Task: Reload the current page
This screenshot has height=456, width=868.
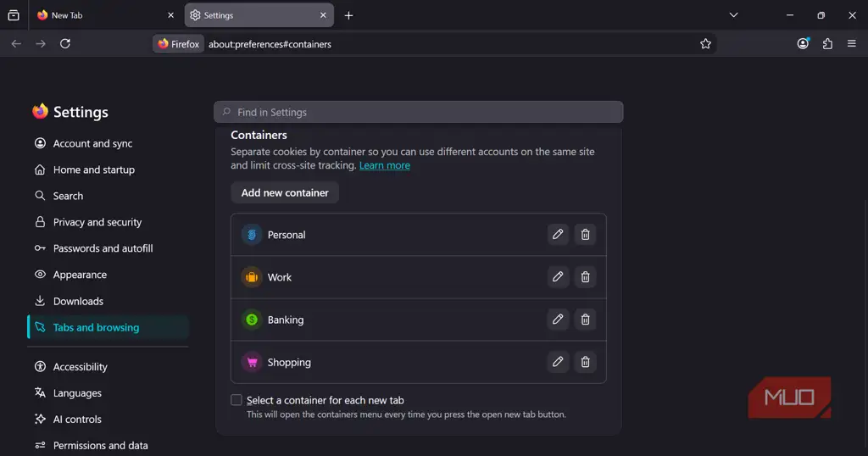Action: pos(65,44)
